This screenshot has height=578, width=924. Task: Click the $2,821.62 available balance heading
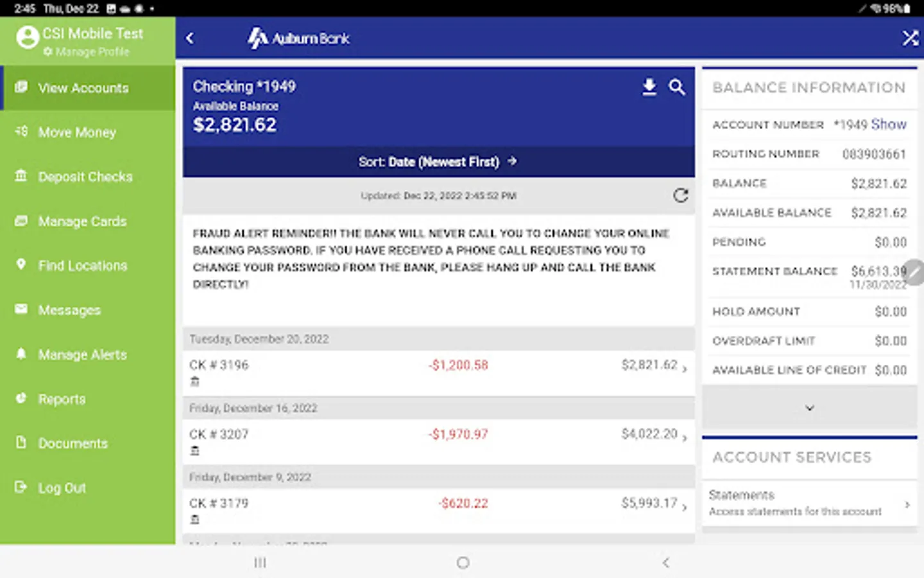(235, 125)
